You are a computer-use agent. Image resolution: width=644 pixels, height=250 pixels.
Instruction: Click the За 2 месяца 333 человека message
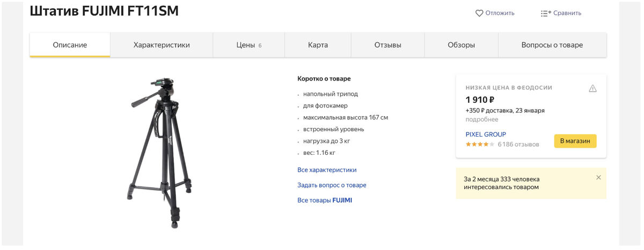(502, 183)
